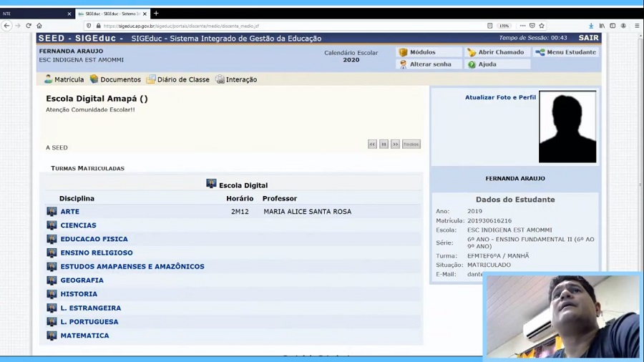This screenshot has height=362, width=644.
Task: Go to browser home page icon
Action: (39, 26)
